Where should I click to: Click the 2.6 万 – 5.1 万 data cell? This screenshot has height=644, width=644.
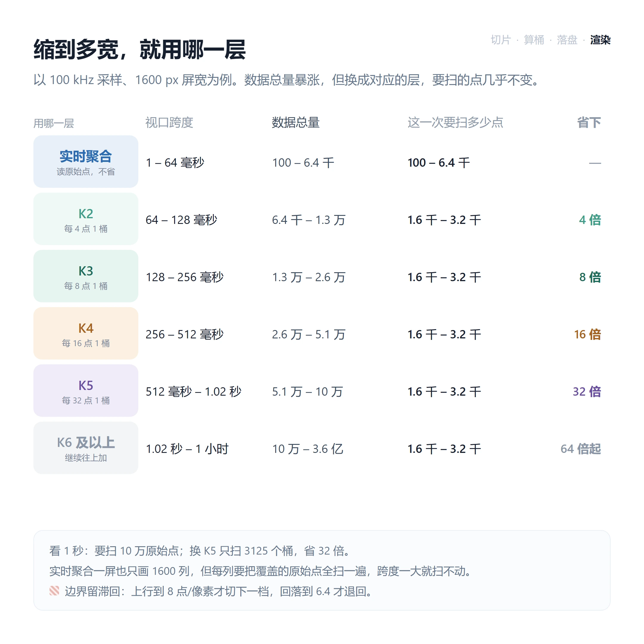tap(309, 334)
